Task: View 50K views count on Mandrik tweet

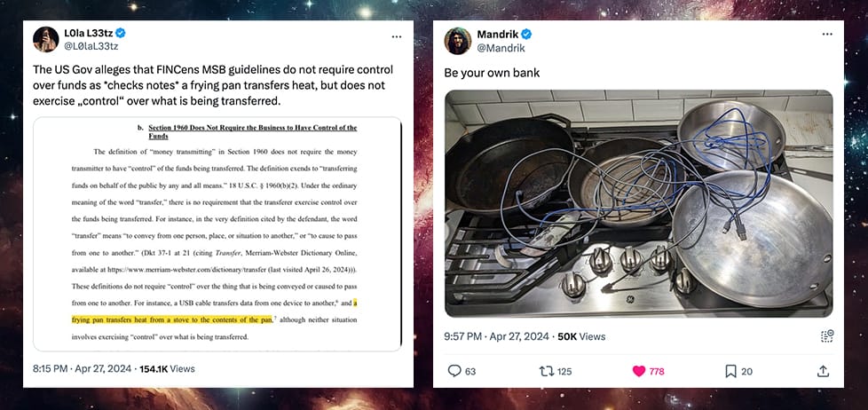Action: (x=581, y=336)
